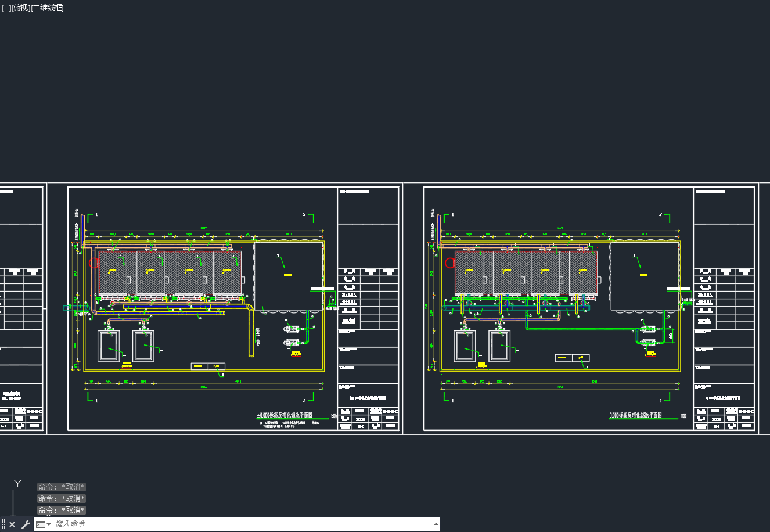Click the UCS Y-axis icon
Viewport: 770px width, 532px height.
coord(18,483)
